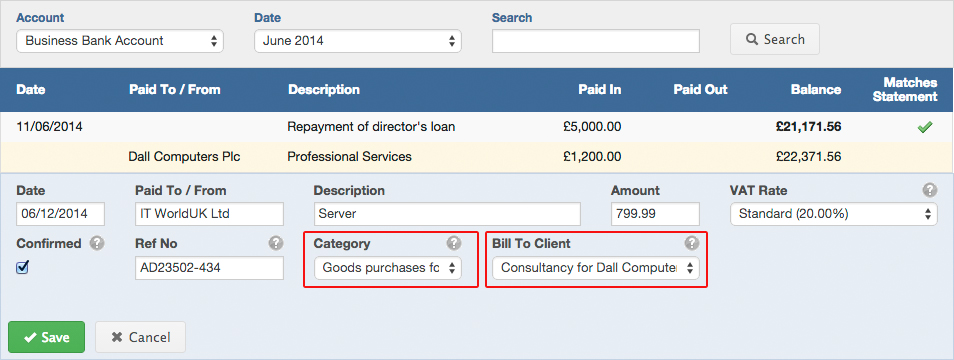Image resolution: width=954 pixels, height=360 pixels.
Task: Click the £21,171.56 balance
Action: click(809, 127)
